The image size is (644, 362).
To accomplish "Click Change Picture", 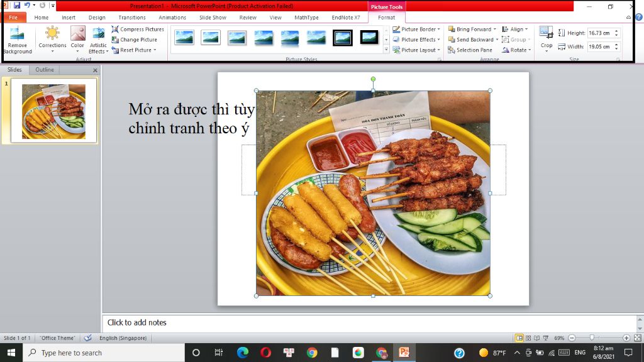I will point(135,40).
